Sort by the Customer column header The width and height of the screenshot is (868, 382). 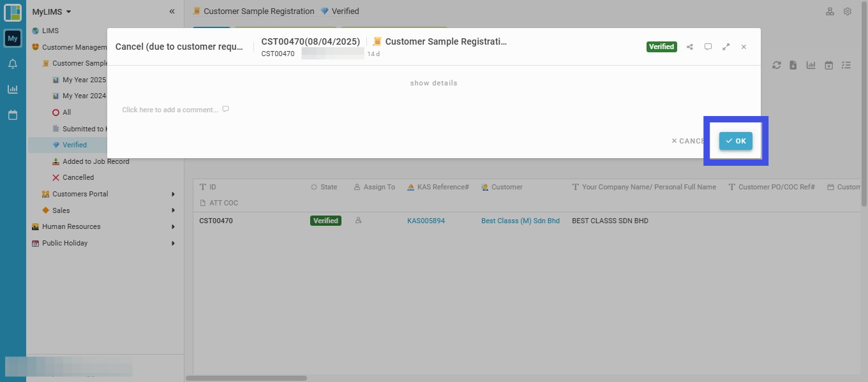502,187
